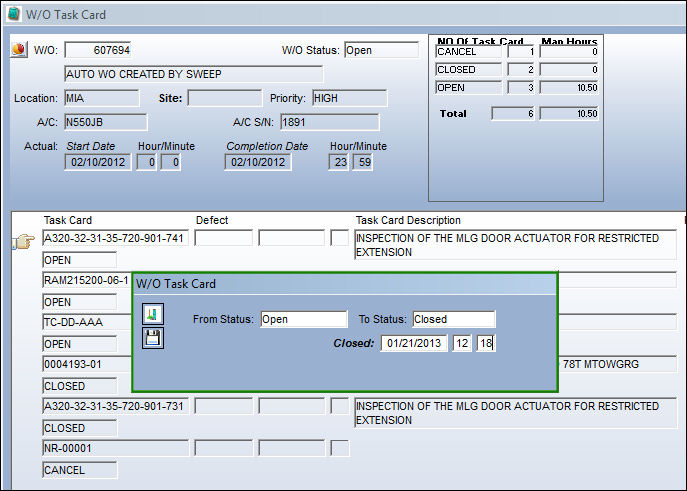Click the 78T MTOWGRG description text
The image size is (687, 491).
tap(601, 364)
